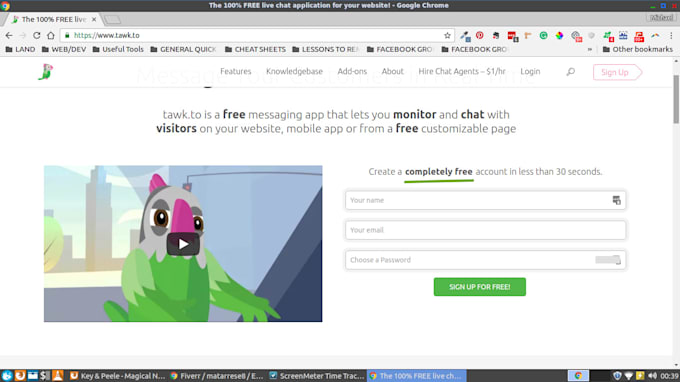Open the Knowledgebase nav link
The height and width of the screenshot is (382, 680).
coord(294,72)
